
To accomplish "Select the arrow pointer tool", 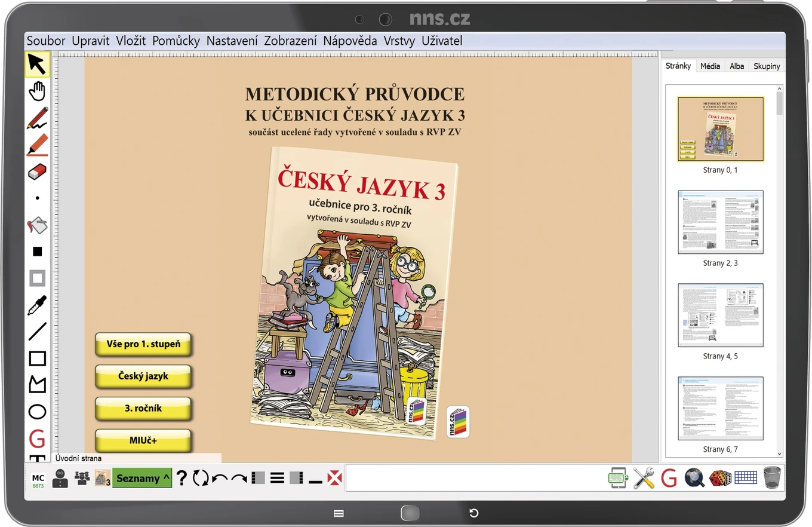I will pos(37,64).
